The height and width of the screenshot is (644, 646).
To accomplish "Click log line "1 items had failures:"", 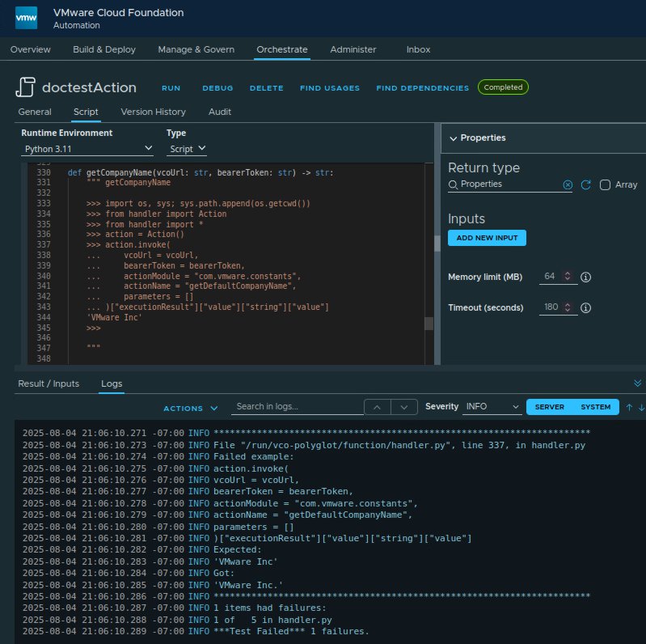I will click(270, 608).
